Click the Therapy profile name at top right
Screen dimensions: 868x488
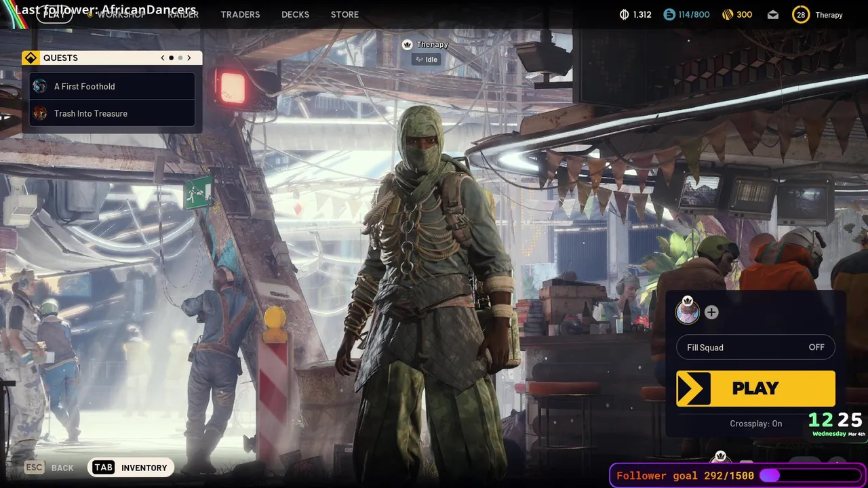(x=829, y=15)
